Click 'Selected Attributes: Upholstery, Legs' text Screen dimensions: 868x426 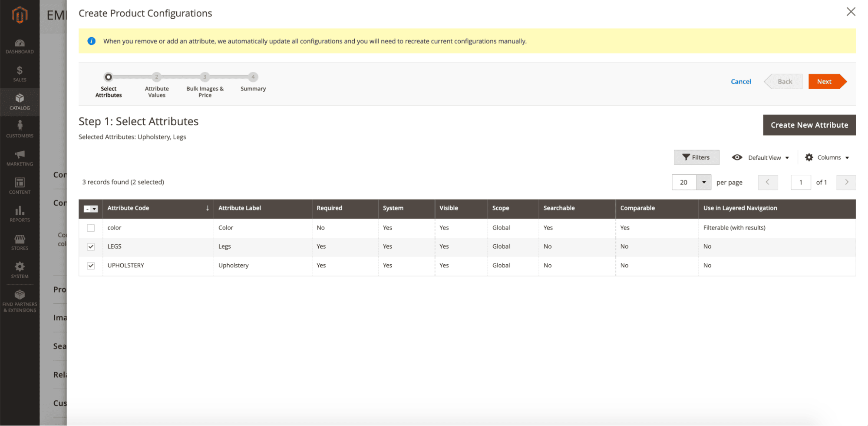click(132, 137)
